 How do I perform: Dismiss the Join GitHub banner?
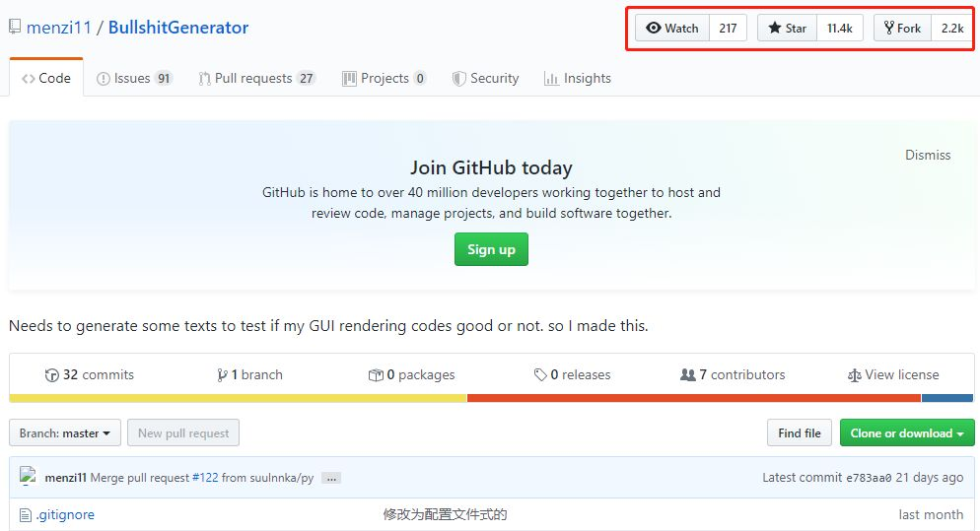[x=928, y=155]
